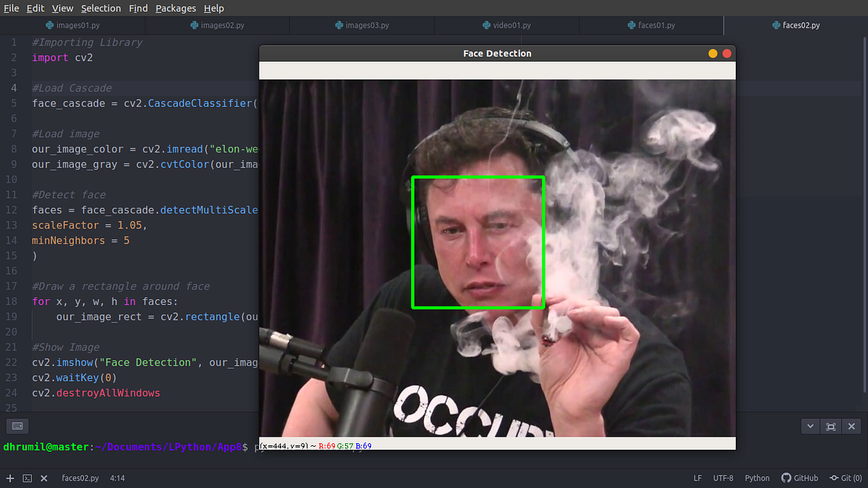
Task: Change Python grammar selector
Action: (757, 479)
